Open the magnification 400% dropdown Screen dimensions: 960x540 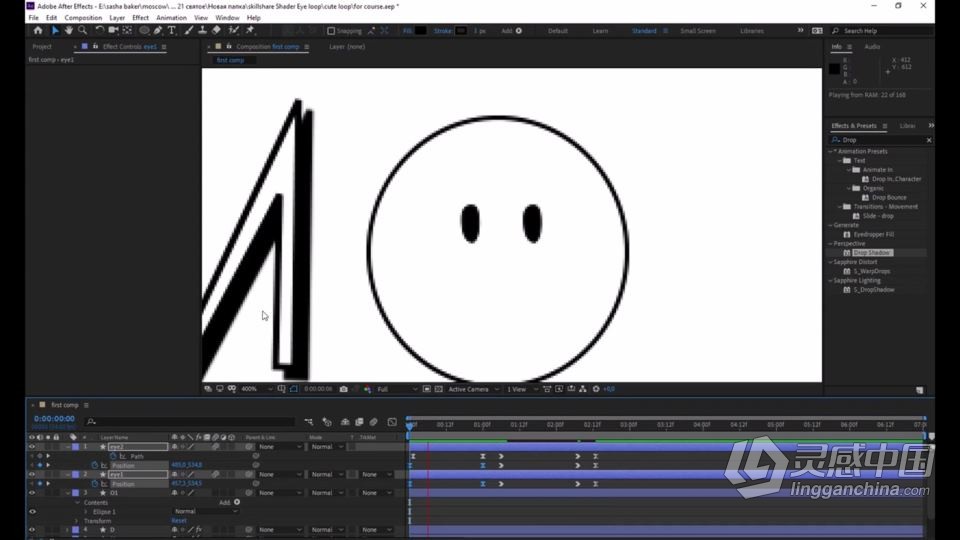click(257, 389)
